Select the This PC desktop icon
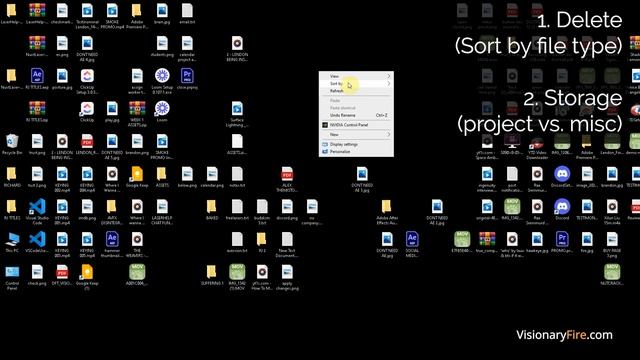 click(12, 243)
